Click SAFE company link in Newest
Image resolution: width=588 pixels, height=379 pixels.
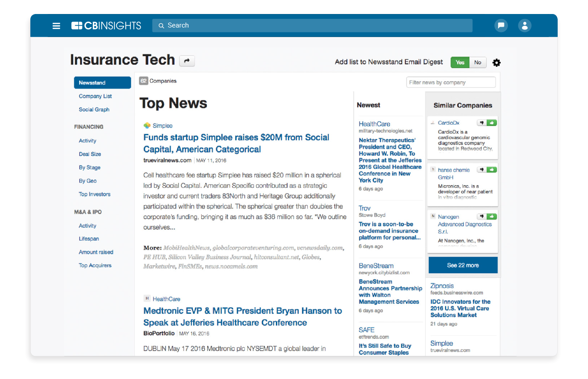pyautogui.click(x=366, y=330)
